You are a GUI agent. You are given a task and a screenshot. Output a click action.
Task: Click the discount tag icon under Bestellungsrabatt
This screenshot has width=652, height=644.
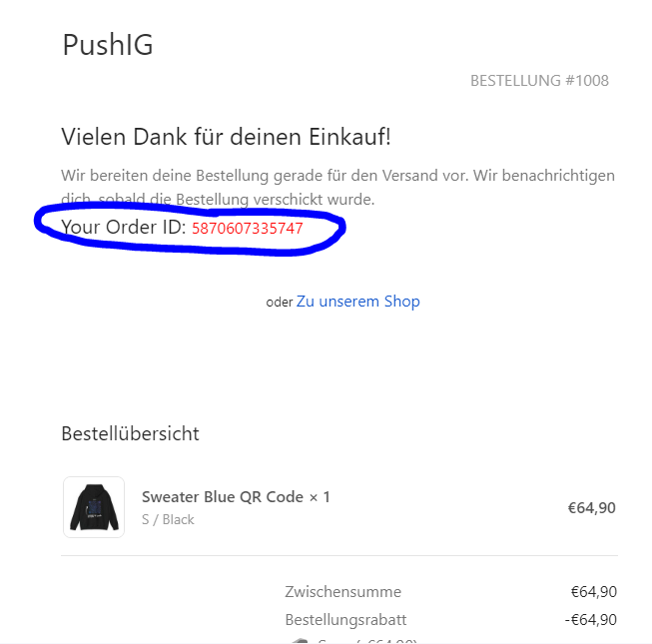click(301, 641)
